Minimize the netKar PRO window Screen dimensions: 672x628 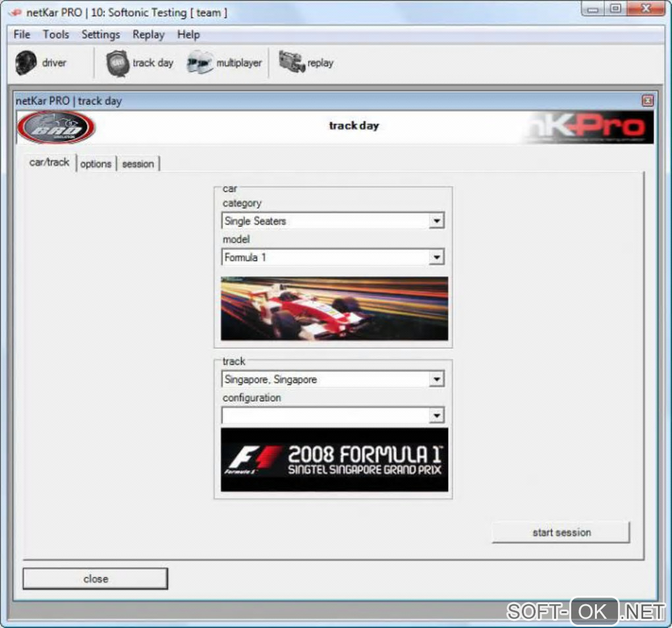click(593, 9)
